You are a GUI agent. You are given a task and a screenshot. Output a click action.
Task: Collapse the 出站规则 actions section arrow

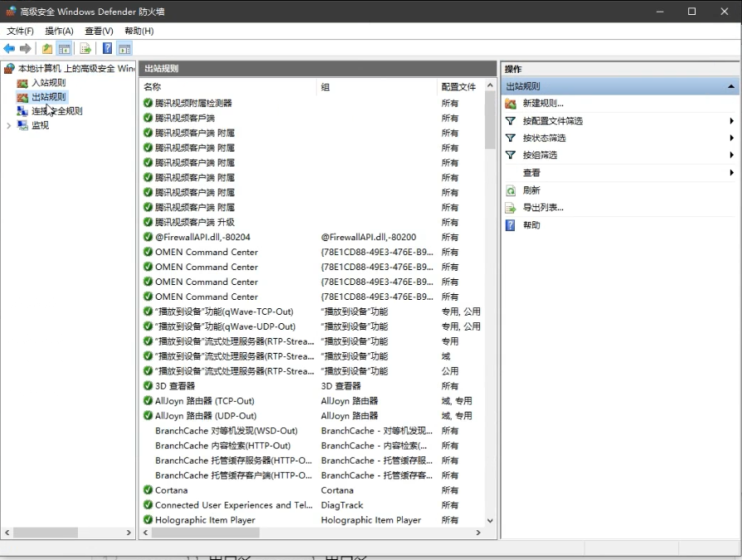pyautogui.click(x=731, y=86)
